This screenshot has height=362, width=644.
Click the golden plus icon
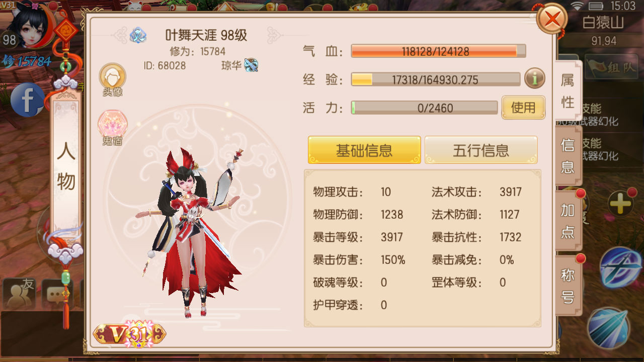tap(620, 204)
